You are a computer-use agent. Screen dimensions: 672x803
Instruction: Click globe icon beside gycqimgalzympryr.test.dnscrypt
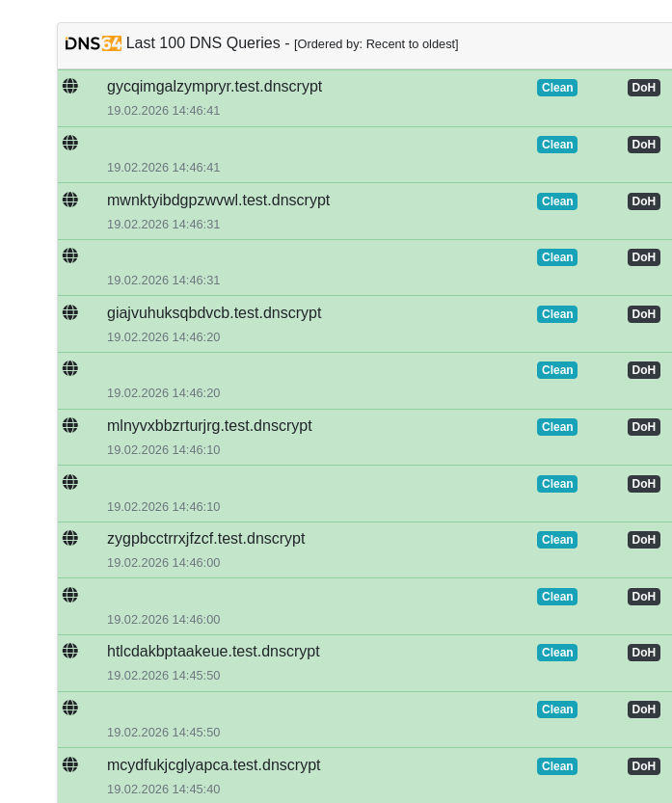(70, 86)
